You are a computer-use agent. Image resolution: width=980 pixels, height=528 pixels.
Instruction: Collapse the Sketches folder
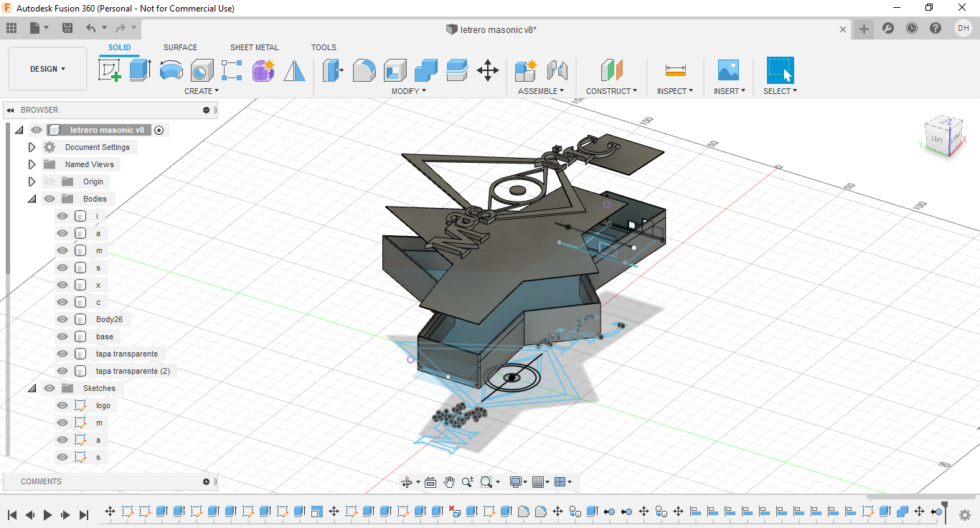(x=32, y=388)
